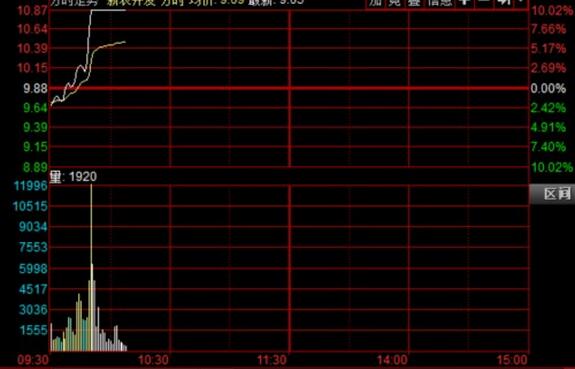
Task: Click the plus zoom icon
Action: click(465, 3)
